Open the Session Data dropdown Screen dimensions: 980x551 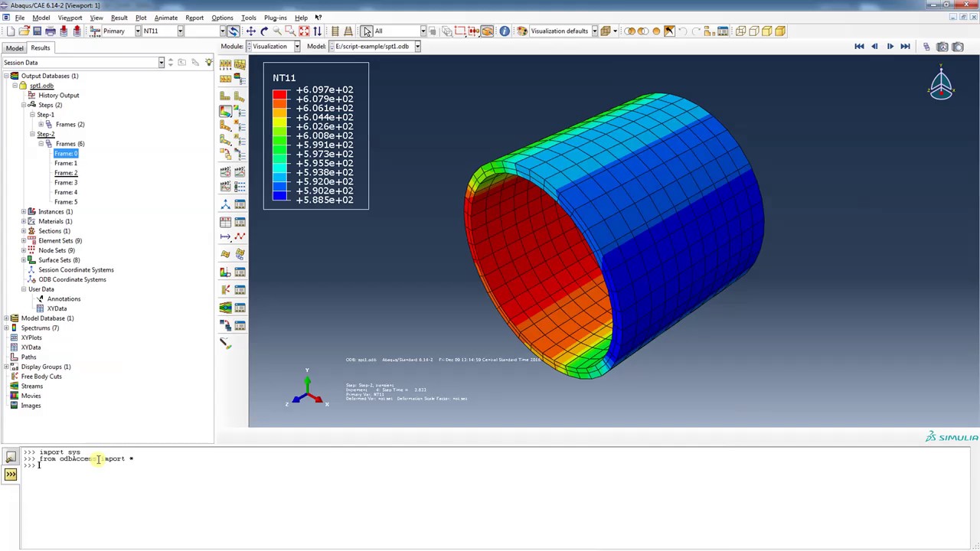pyautogui.click(x=161, y=63)
